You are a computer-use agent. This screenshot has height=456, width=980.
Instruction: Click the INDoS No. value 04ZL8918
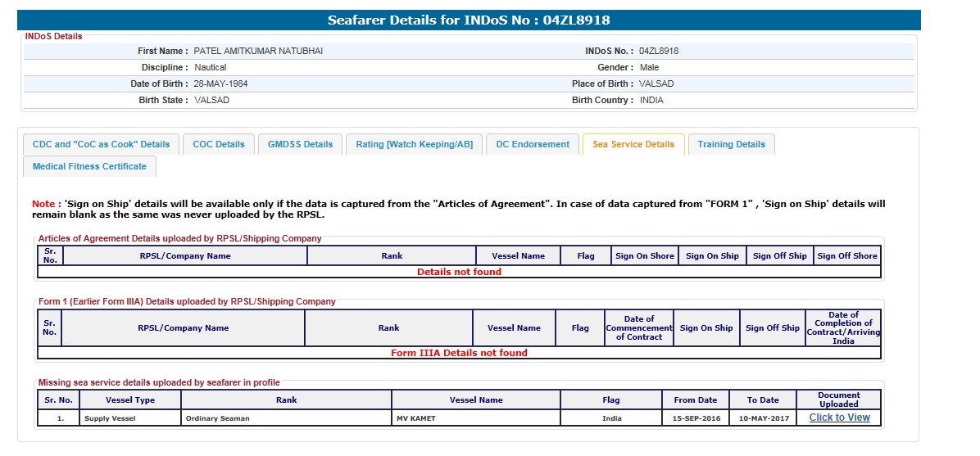[659, 51]
